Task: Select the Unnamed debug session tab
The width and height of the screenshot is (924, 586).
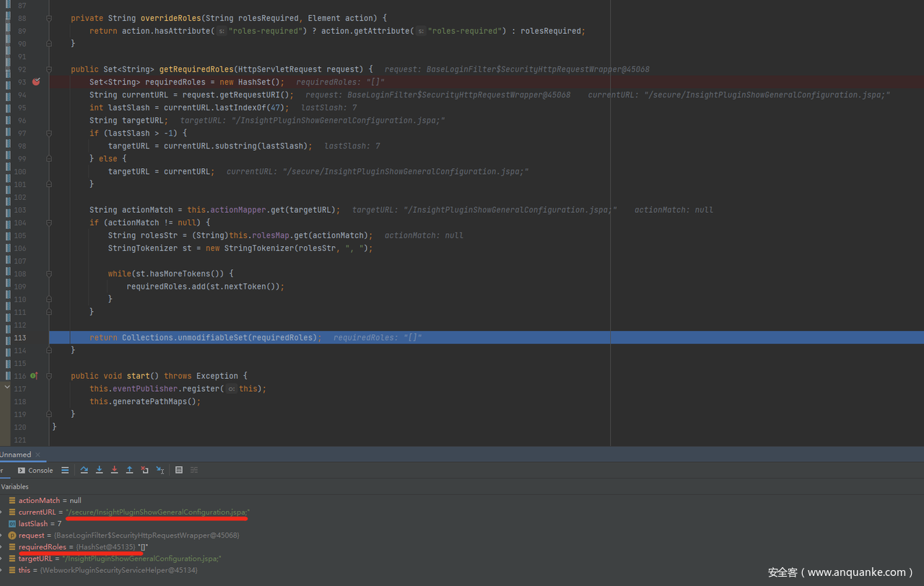Action: point(15,455)
